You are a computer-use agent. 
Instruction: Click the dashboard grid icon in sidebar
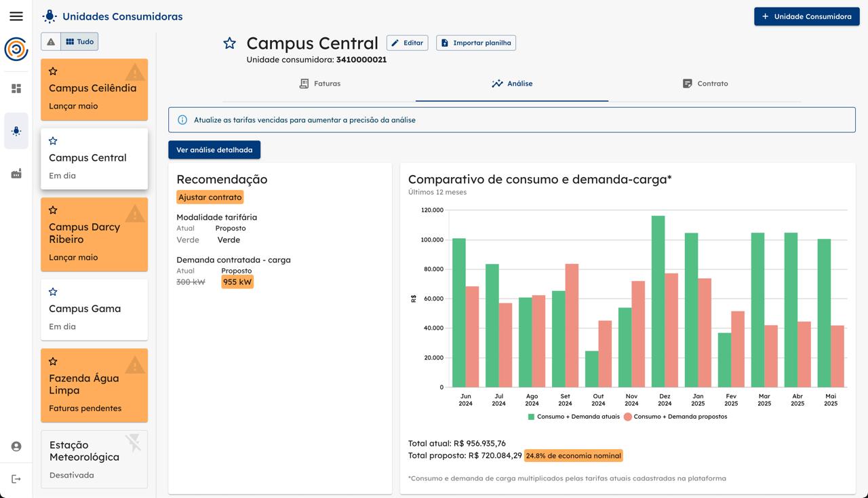16,89
